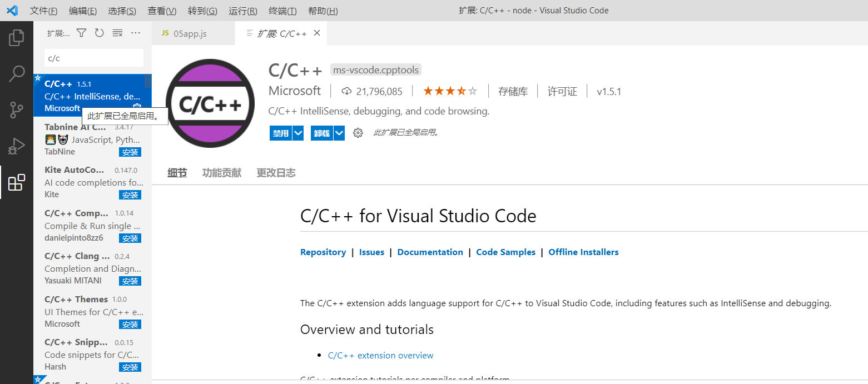Screen dimensions: 868x384
Task: Install Yasuaki MITANI's Clang extension
Action: coord(130,281)
